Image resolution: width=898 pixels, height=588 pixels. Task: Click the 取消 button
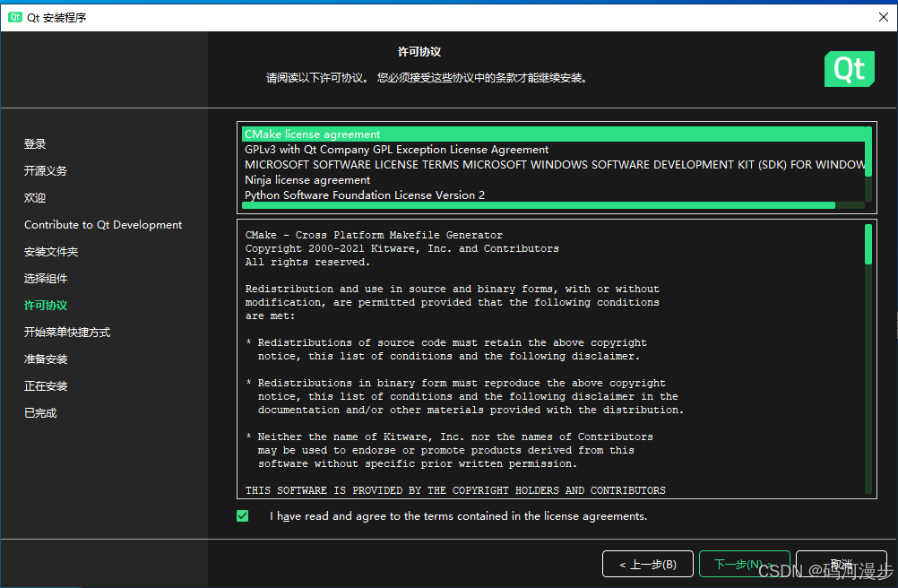[840, 564]
